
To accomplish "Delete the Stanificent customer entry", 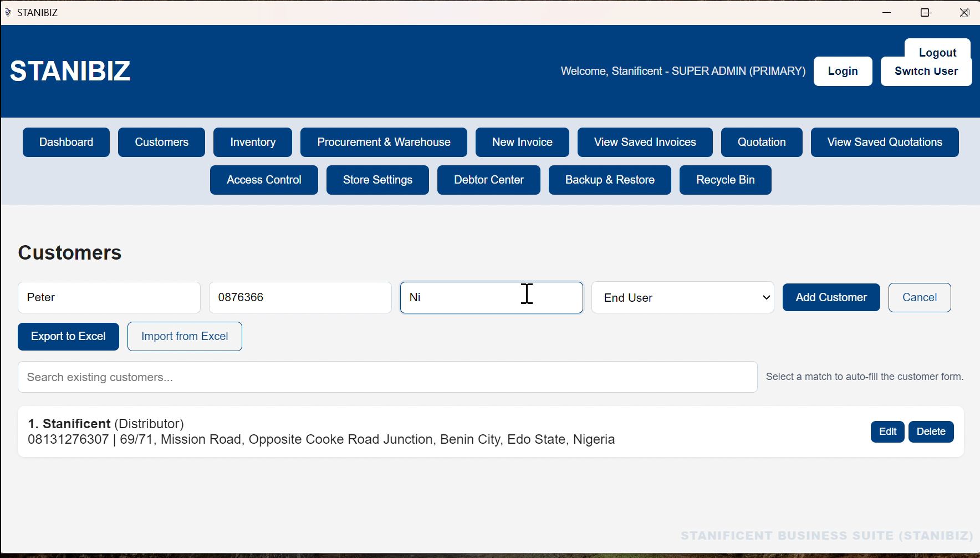I will pos(931,432).
